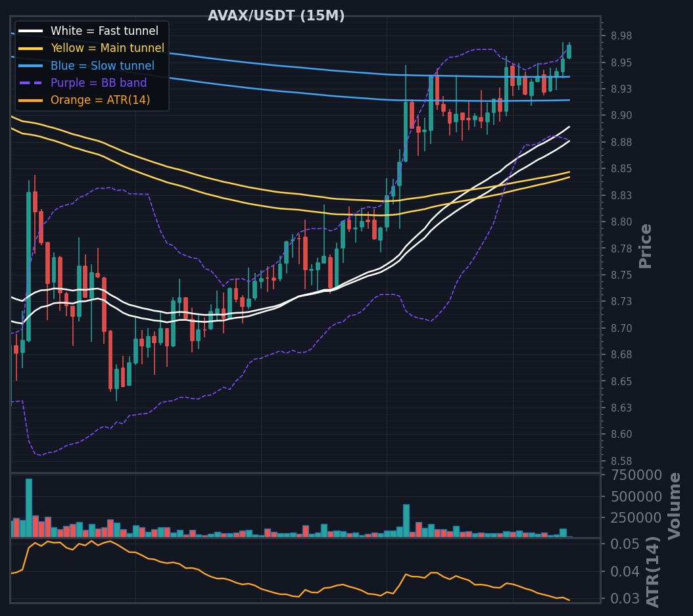This screenshot has width=693, height=616.
Task: Click the Volume axis title
Action: 674,506
